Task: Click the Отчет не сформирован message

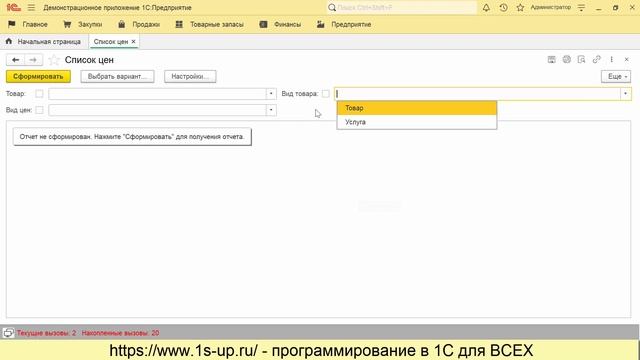Action: tap(132, 137)
